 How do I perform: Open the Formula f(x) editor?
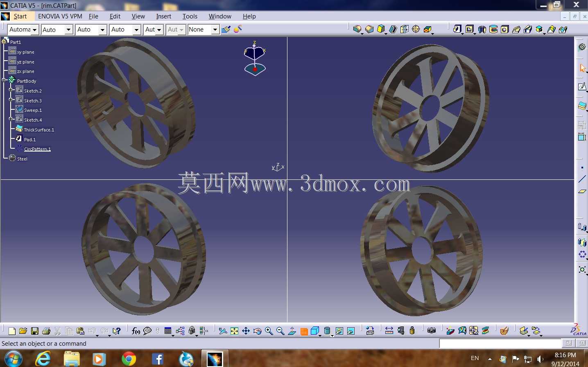(136, 331)
